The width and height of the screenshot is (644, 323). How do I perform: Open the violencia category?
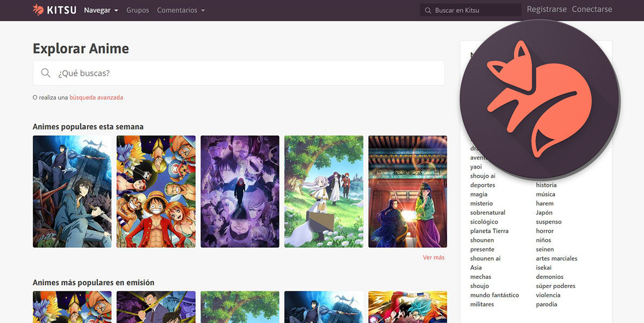[x=548, y=295]
